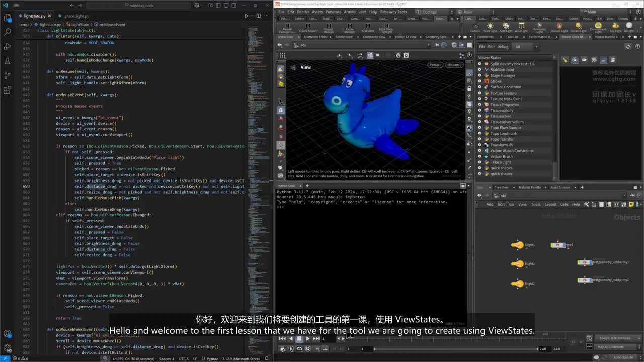
Task: Click the Camera shelf tool
Action: (475, 27)
